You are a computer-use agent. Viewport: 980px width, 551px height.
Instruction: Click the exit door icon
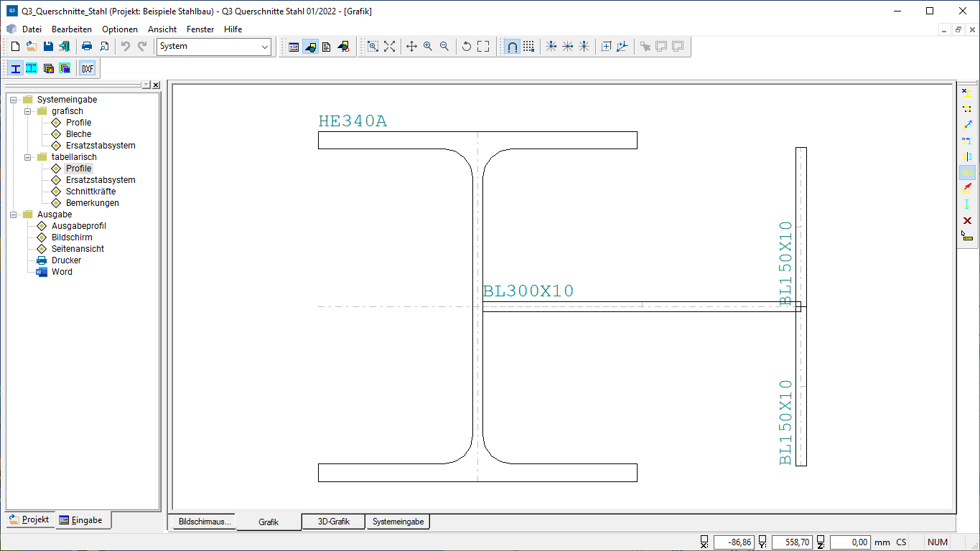pos(65,46)
